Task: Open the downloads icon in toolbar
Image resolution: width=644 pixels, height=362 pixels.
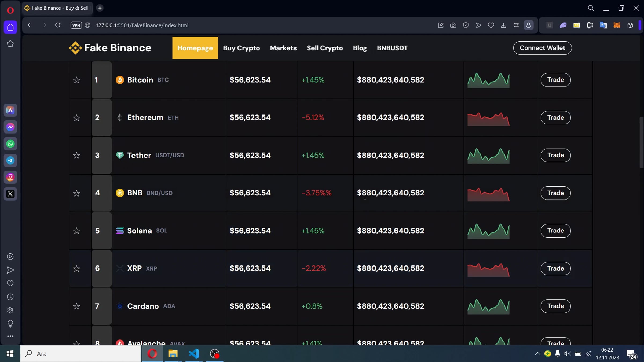Action: tap(503, 25)
